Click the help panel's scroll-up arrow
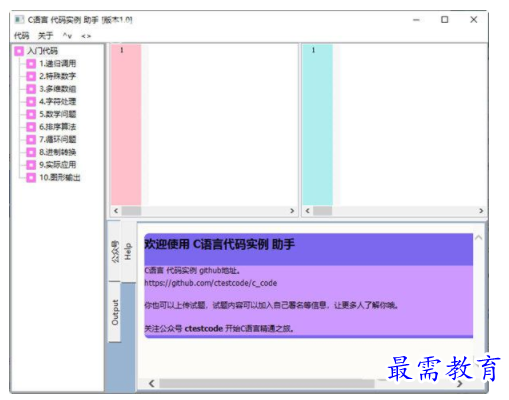 (479, 238)
